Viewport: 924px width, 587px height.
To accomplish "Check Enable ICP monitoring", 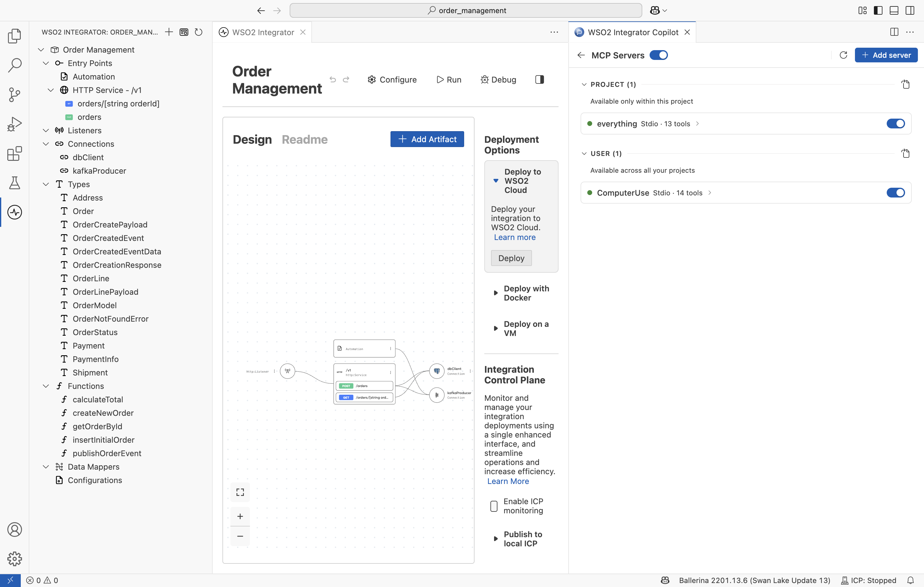I will 494,506.
